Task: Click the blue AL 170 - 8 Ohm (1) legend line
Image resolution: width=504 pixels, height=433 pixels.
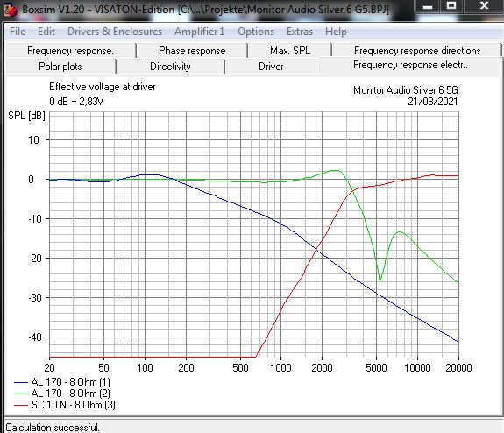Action: click(21, 382)
